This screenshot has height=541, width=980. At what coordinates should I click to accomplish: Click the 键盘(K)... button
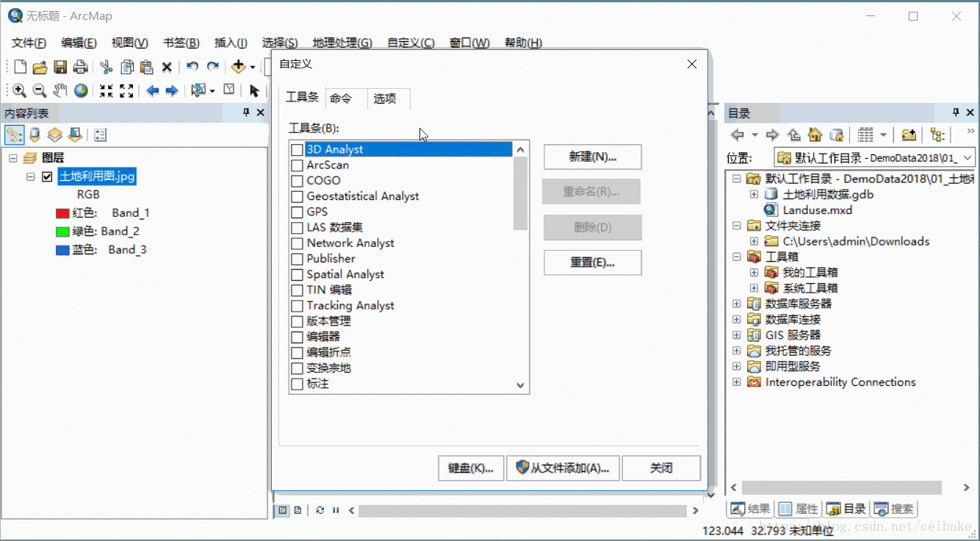tap(471, 468)
